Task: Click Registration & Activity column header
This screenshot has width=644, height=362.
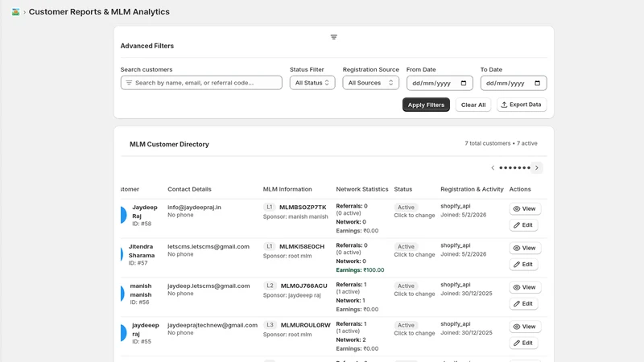Action: tap(472, 189)
